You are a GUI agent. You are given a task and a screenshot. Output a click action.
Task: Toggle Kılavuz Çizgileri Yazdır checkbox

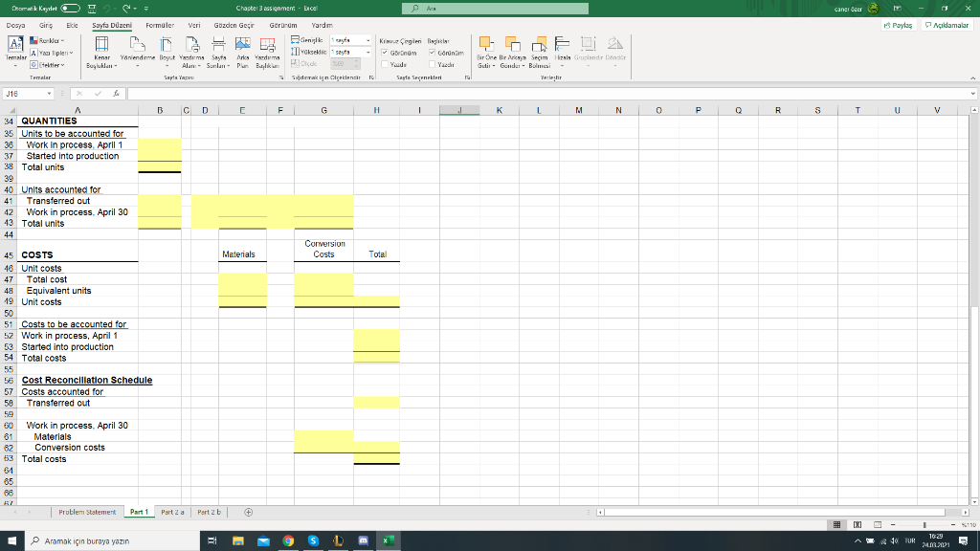coord(385,64)
